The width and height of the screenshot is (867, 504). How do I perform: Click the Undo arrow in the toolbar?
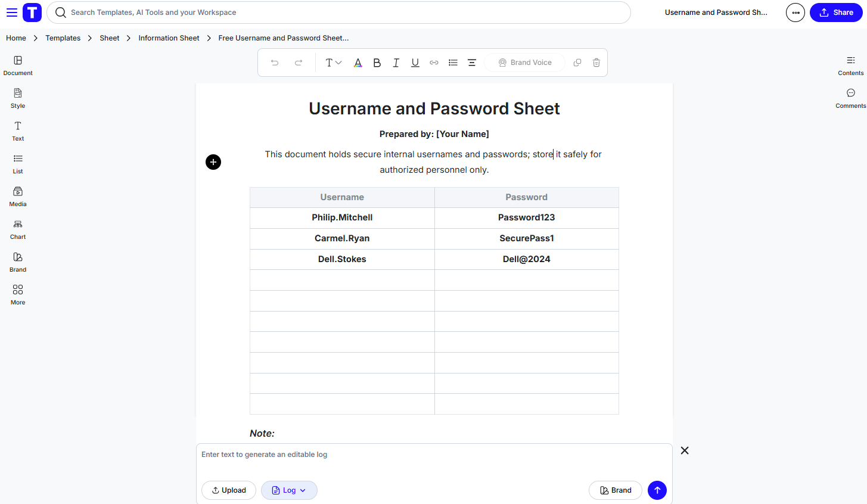click(275, 62)
